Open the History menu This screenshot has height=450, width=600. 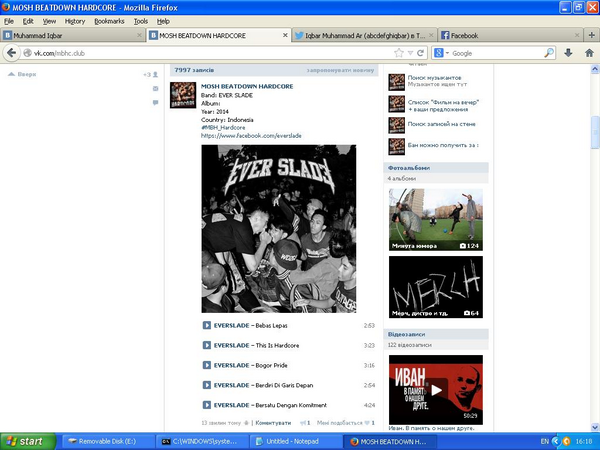[x=75, y=21]
